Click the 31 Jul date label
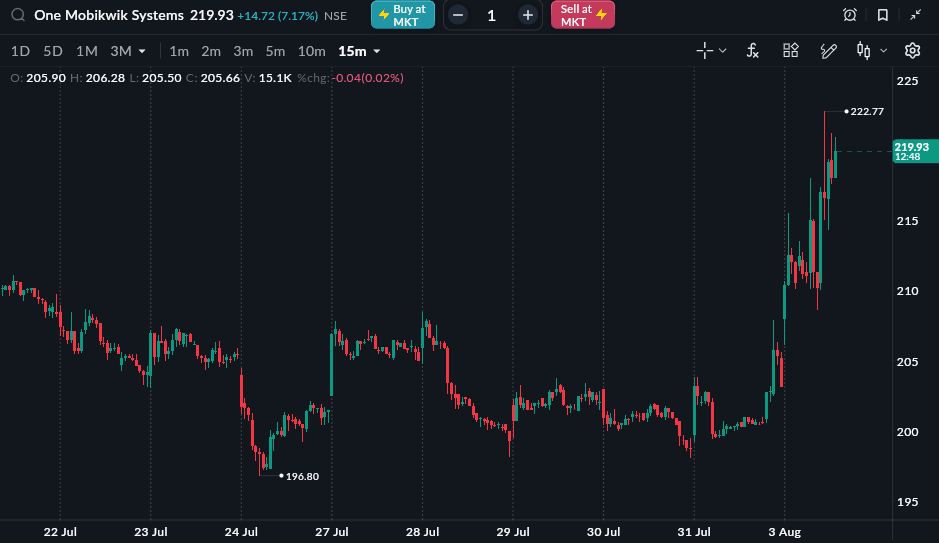939x543 pixels. (694, 532)
